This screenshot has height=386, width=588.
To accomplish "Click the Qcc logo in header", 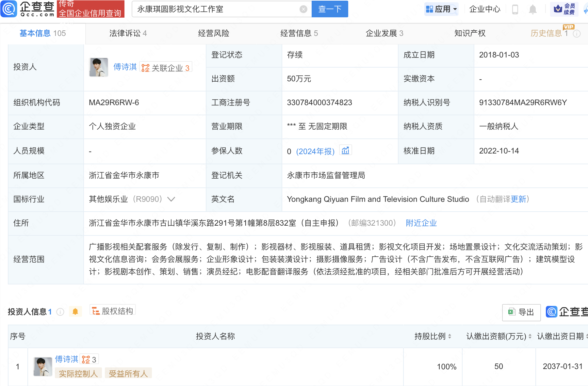I will pyautogui.click(x=28, y=9).
